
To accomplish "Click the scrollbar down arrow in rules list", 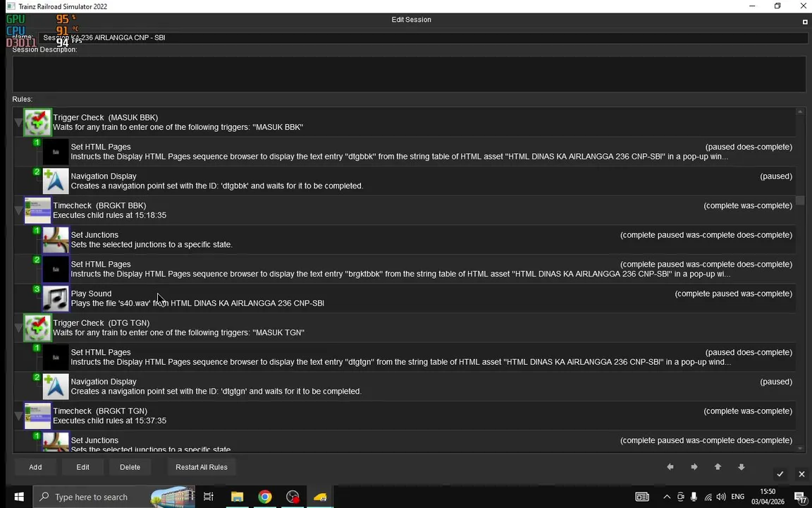I will coord(800,449).
